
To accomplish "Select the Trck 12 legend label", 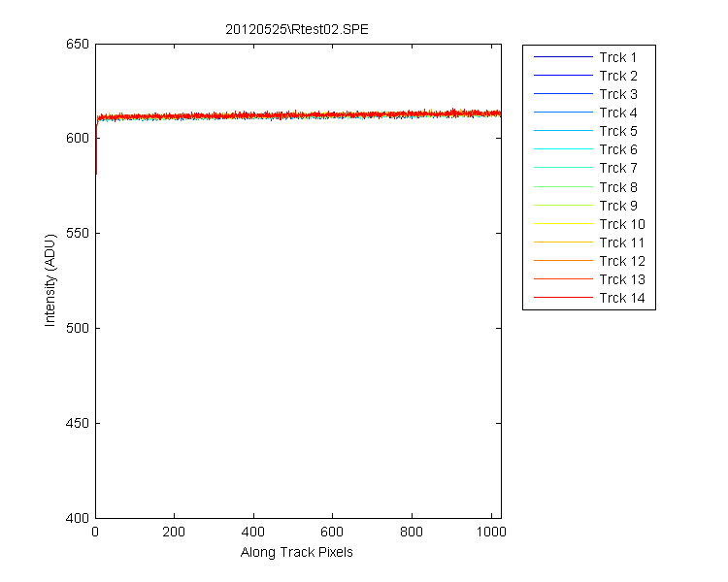I will [x=622, y=261].
